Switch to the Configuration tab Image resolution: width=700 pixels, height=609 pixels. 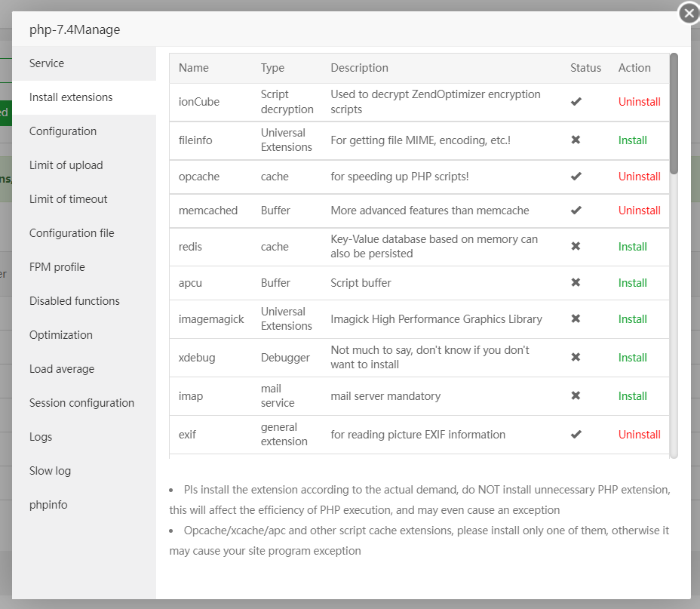[63, 131]
